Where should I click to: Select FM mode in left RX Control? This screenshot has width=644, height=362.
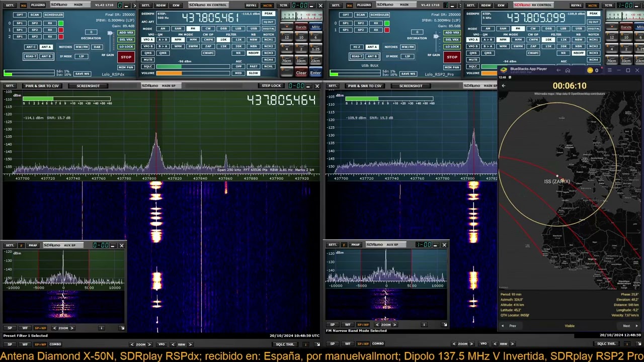click(x=193, y=29)
